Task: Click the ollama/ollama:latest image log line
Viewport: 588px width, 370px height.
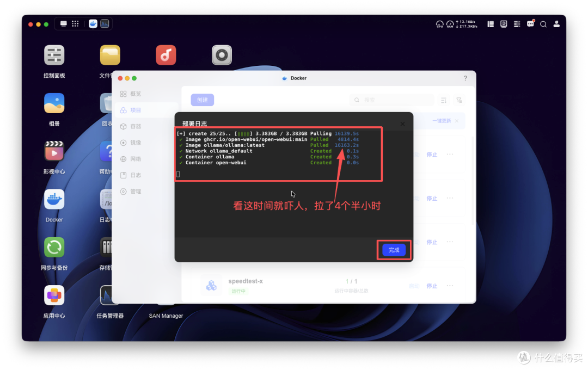Action: pos(268,145)
